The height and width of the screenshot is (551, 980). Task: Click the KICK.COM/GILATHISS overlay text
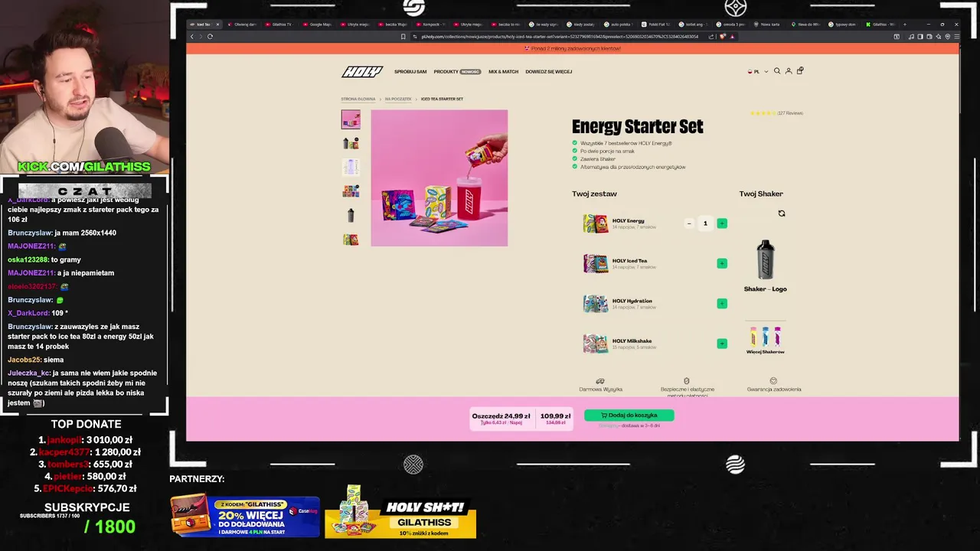[84, 167]
